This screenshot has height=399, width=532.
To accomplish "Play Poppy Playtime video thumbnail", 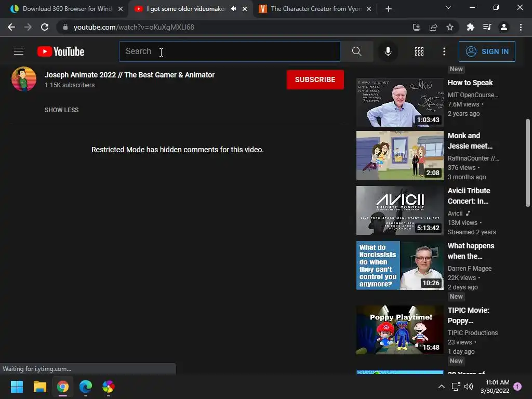I will pos(400,330).
